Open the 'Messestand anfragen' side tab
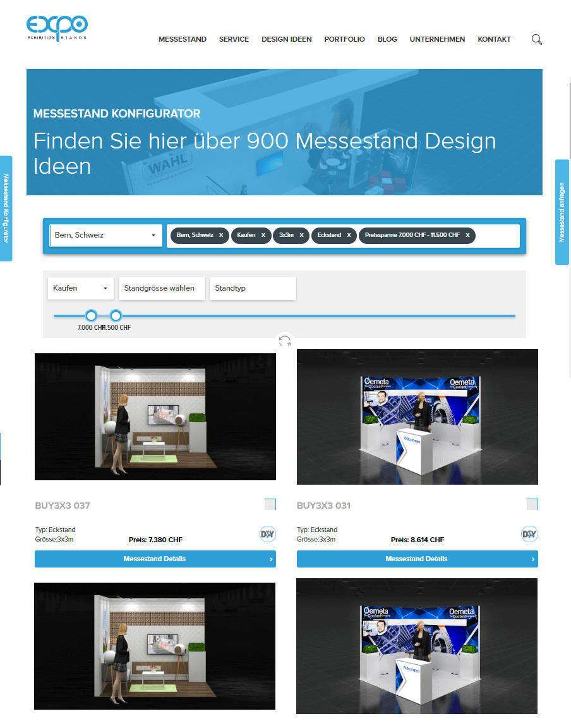Image resolution: width=571 pixels, height=728 pixels. [562, 212]
